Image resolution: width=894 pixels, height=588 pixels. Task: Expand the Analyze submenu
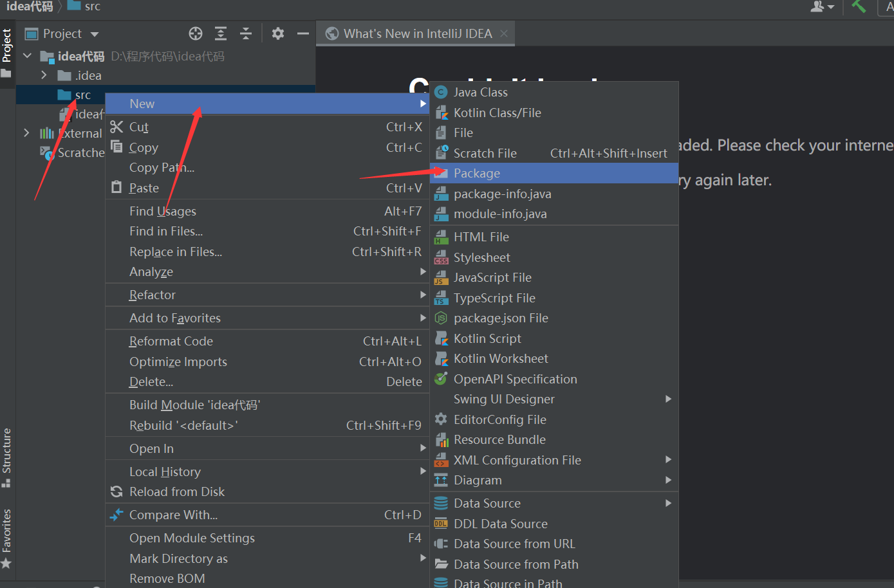(423, 271)
